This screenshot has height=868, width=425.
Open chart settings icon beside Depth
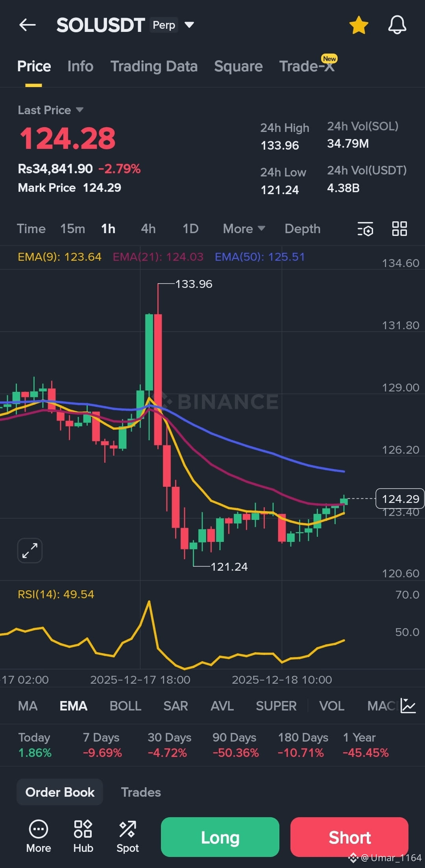tap(365, 229)
